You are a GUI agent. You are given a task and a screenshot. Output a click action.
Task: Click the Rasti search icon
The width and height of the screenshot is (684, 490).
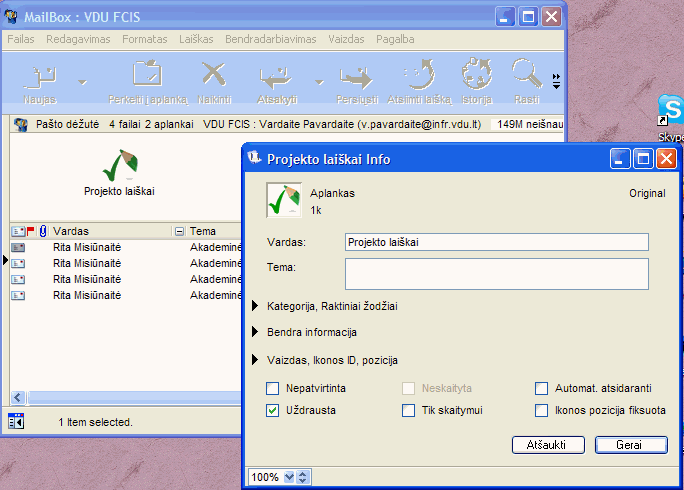coord(526,78)
